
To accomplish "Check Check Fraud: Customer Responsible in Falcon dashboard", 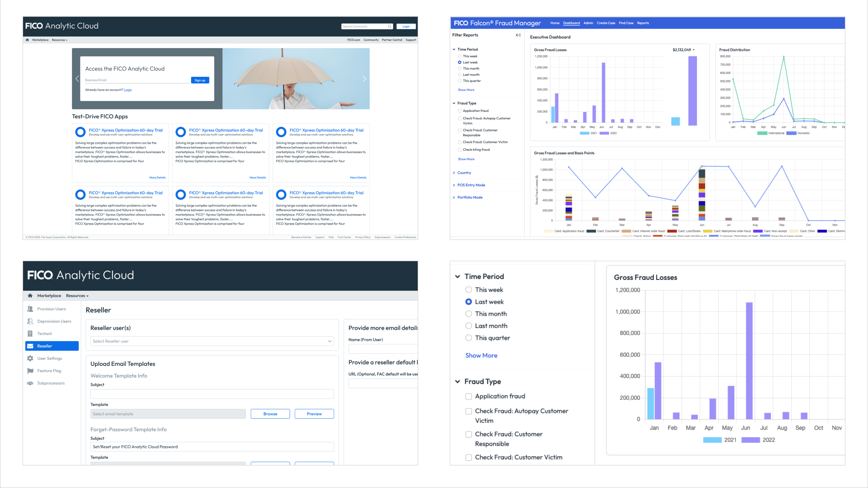I will (x=460, y=130).
